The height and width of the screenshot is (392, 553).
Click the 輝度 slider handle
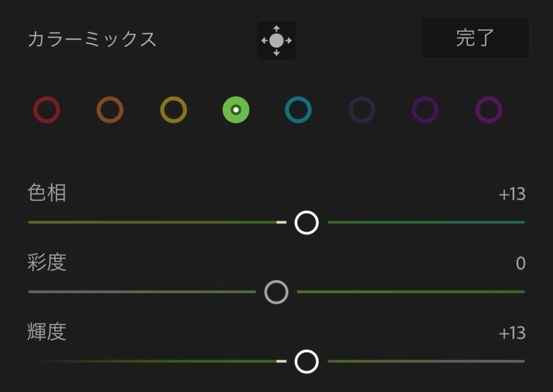307,361
